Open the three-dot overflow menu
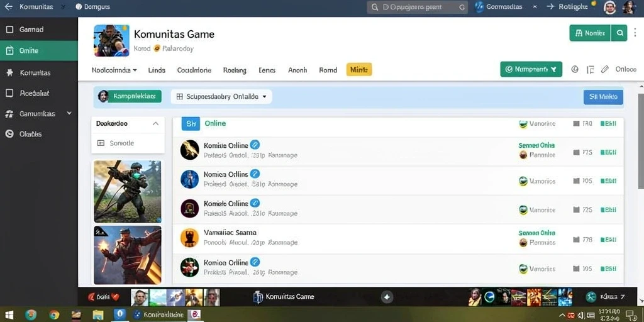Screen dimensions: 644x322 coord(635,33)
